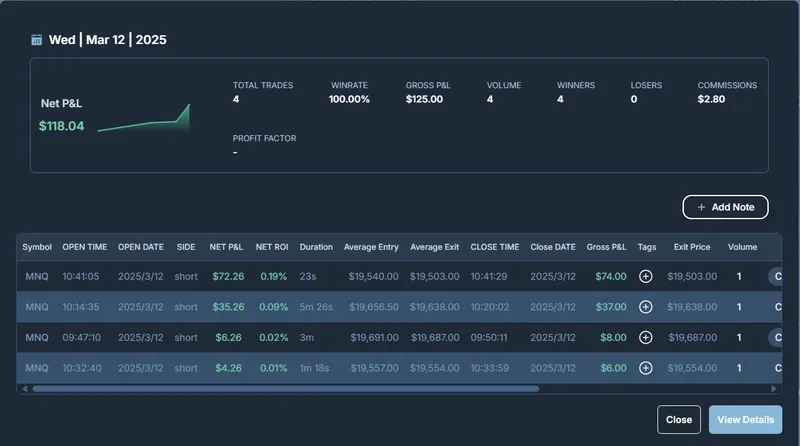Click the average entry $19,557.00 cell
Viewport: 800px width, 446px height.
[374, 368]
